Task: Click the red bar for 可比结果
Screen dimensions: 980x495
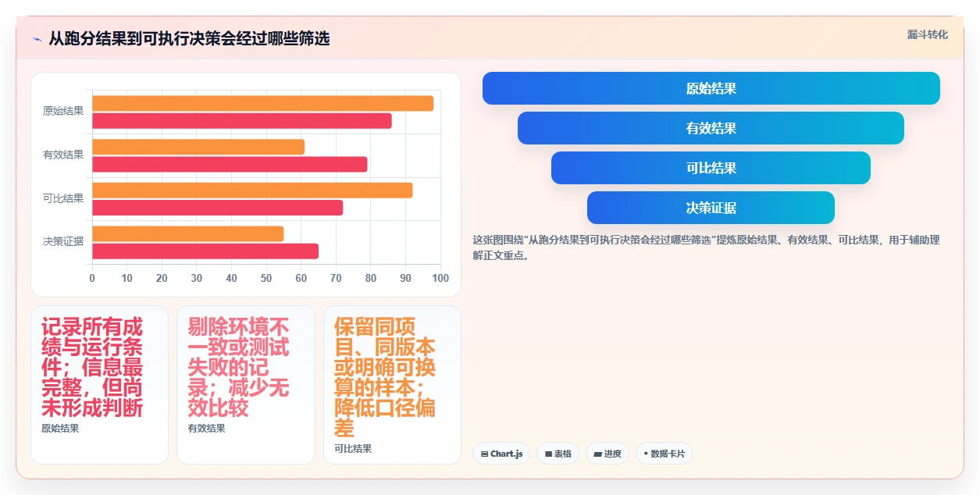Action: pyautogui.click(x=217, y=208)
